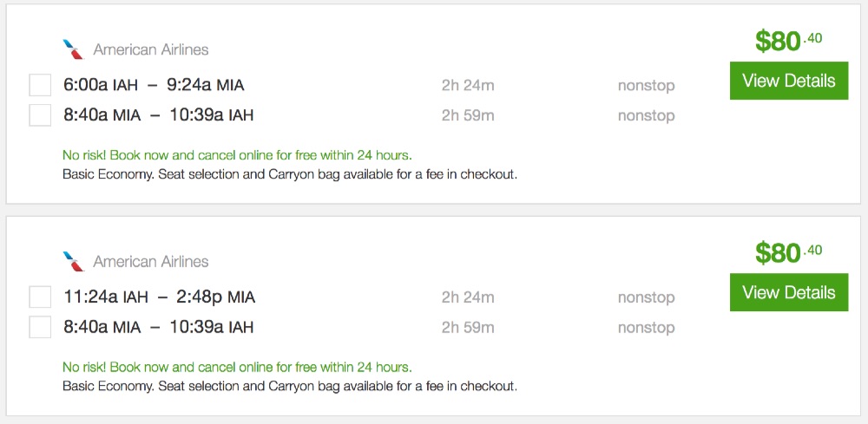Click the Basic Economy fee note in the first card
Screen dimensions: 868x424
tap(290, 174)
